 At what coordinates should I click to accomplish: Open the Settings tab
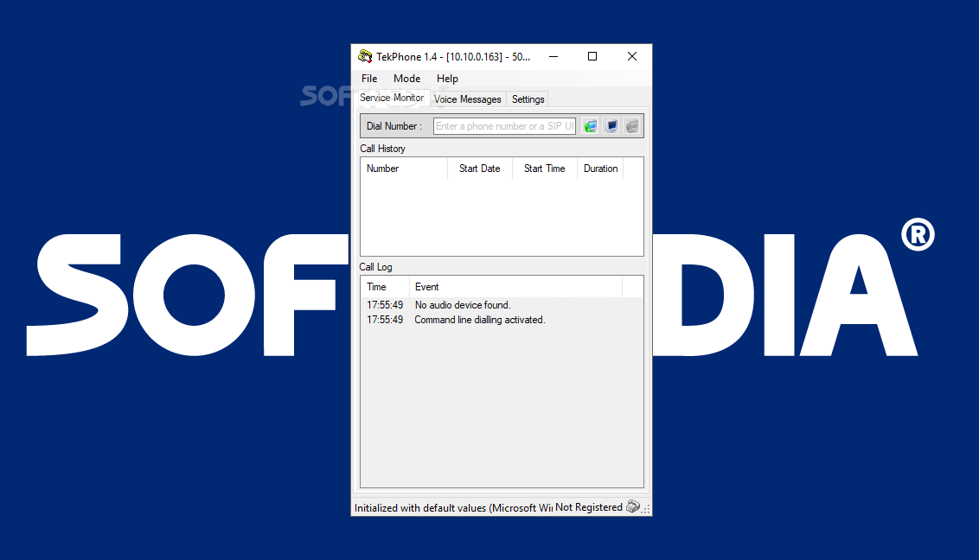point(528,99)
